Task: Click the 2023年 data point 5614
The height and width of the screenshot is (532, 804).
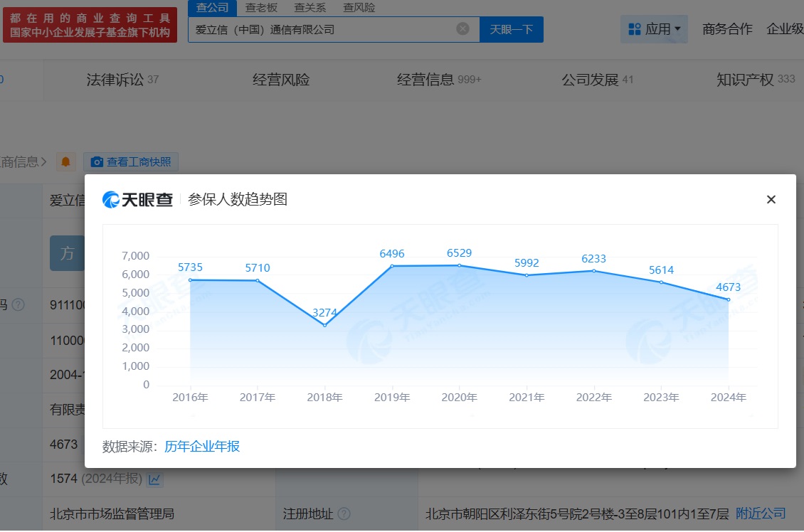Action: [661, 282]
